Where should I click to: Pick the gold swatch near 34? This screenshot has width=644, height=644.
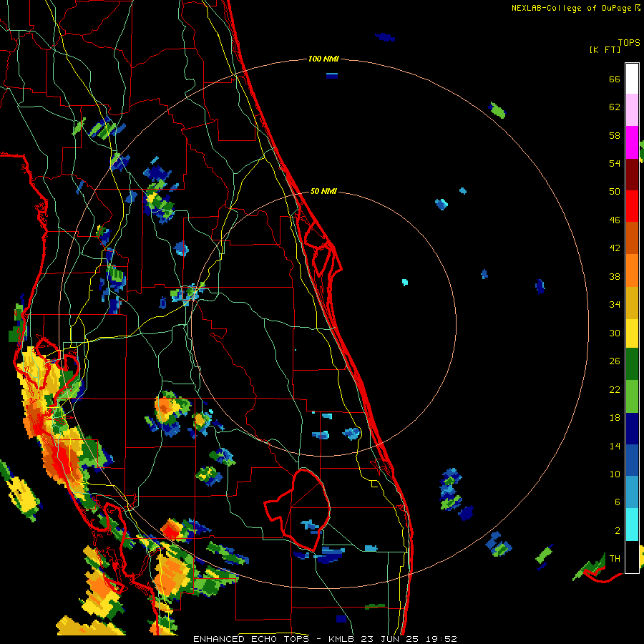(x=632, y=303)
